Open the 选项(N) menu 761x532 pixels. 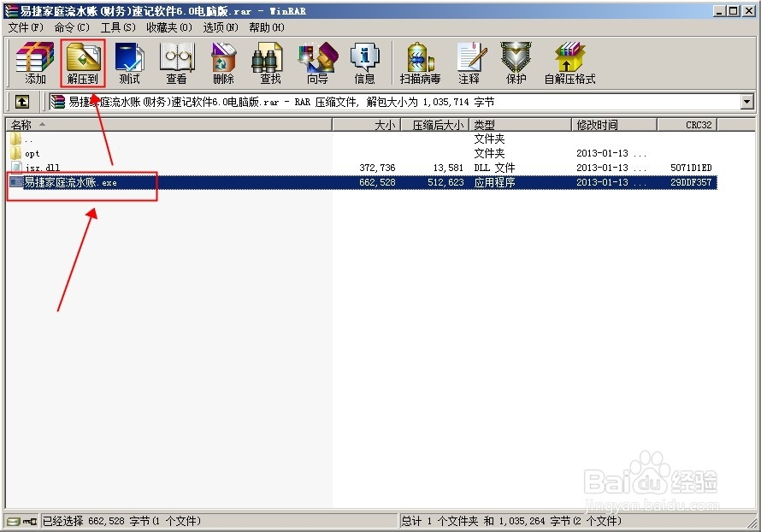click(221, 27)
